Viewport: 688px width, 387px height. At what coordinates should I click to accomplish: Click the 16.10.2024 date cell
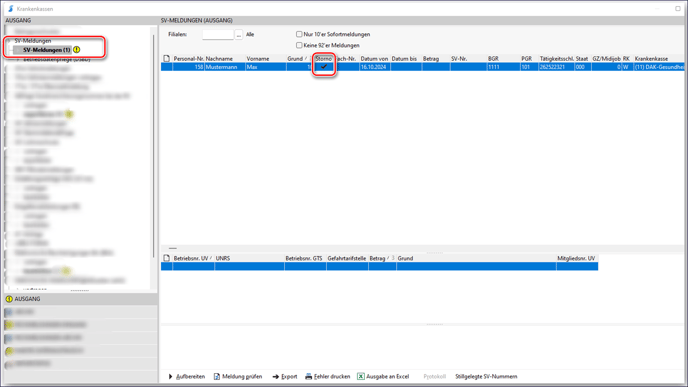pyautogui.click(x=374, y=67)
